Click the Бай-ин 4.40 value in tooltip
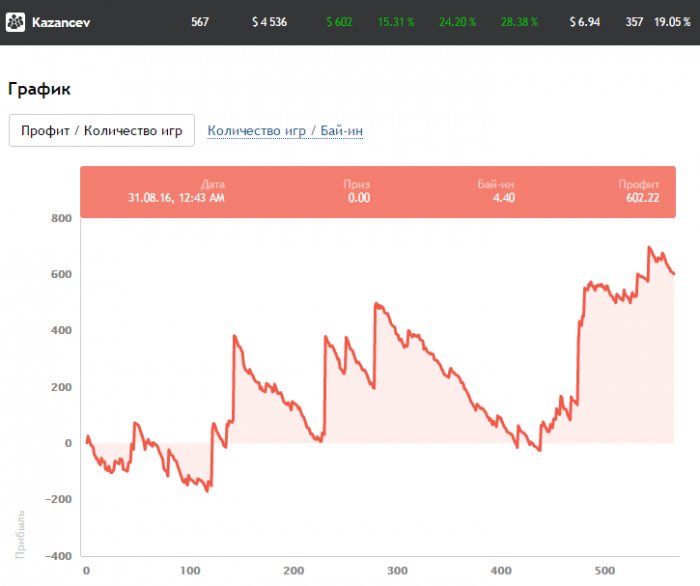700x586 pixels. 504,198
